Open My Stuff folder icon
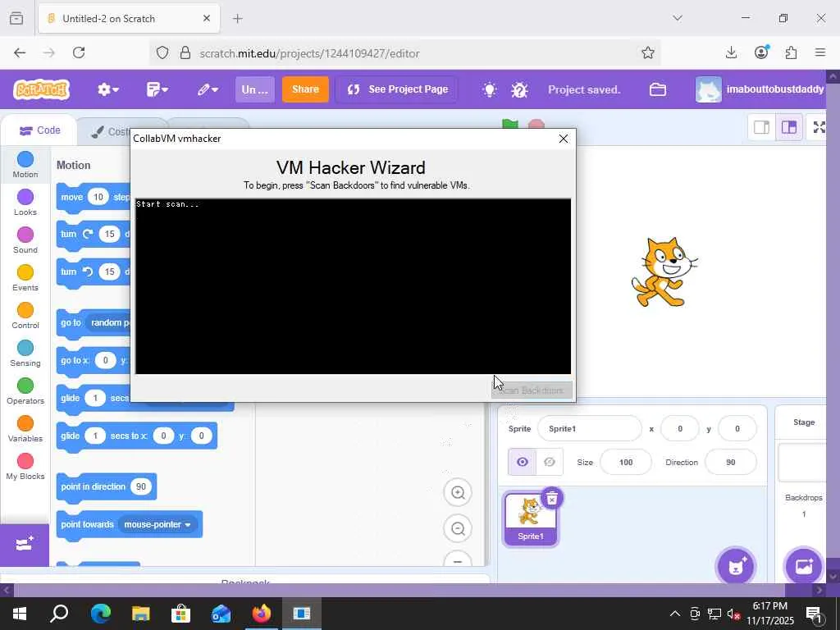Screen dimensions: 840x630 click(658, 89)
